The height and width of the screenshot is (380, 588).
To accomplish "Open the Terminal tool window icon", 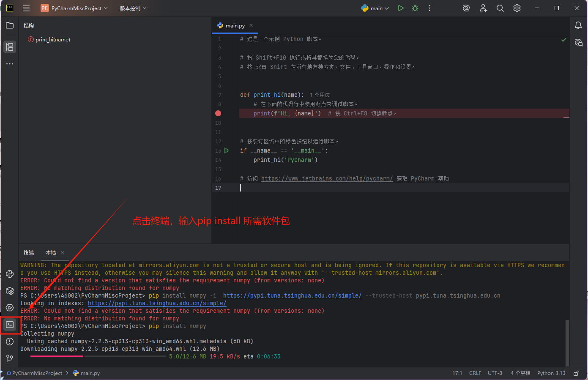I will 10,325.
